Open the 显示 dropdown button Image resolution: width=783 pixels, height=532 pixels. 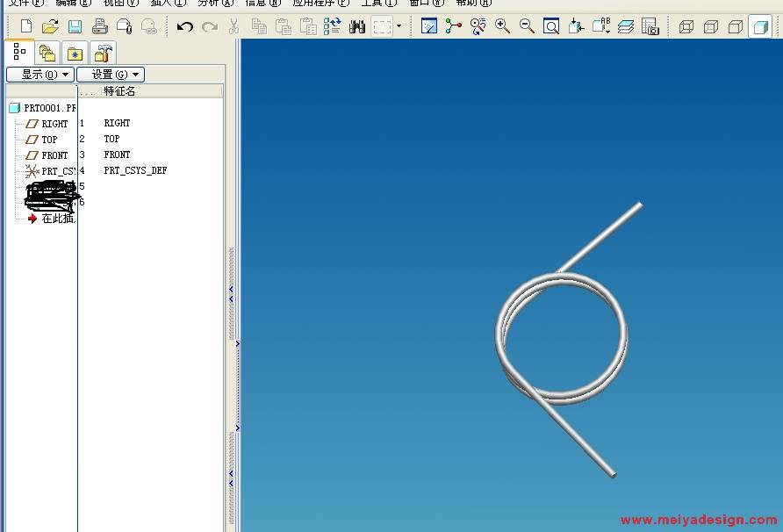pyautogui.click(x=40, y=75)
